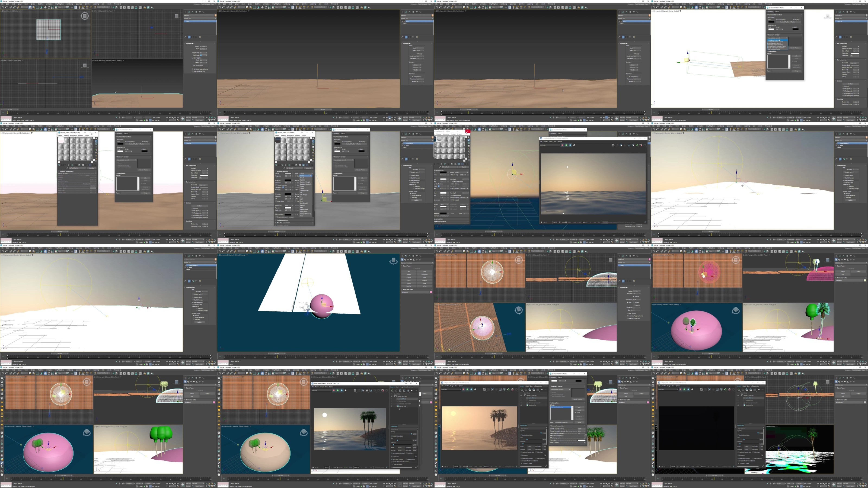Toggle blue channel in 926 x 520 Frame Buffer

(x=570, y=145)
